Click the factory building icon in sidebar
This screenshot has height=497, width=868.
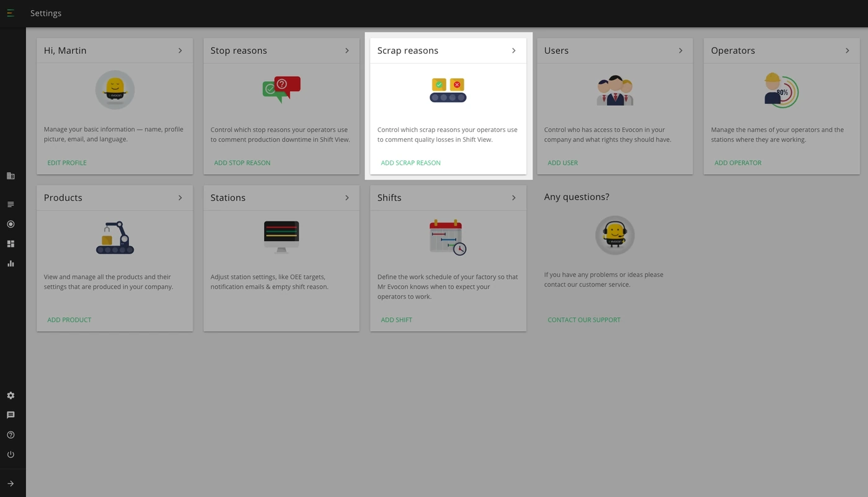tap(11, 176)
